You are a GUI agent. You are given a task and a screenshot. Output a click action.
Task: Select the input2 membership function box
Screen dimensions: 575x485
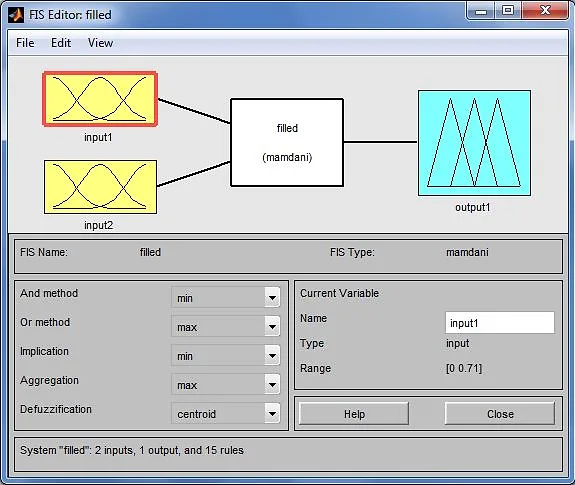(x=100, y=187)
